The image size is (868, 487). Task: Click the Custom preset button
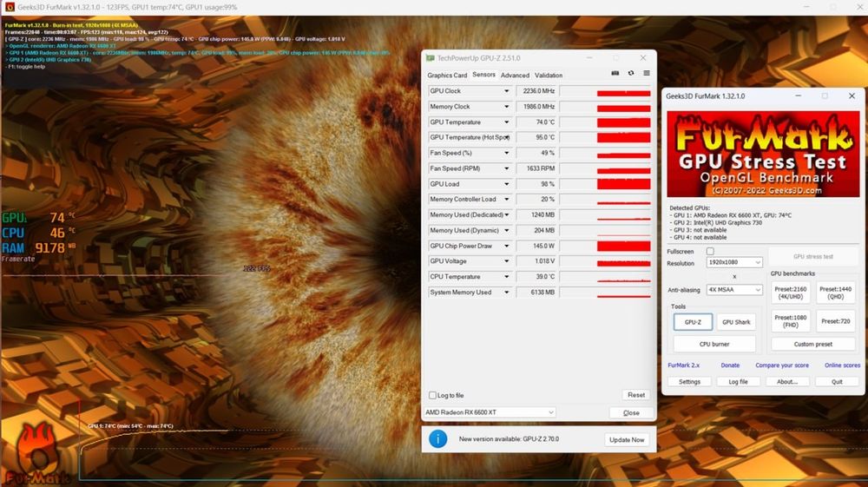click(x=812, y=345)
